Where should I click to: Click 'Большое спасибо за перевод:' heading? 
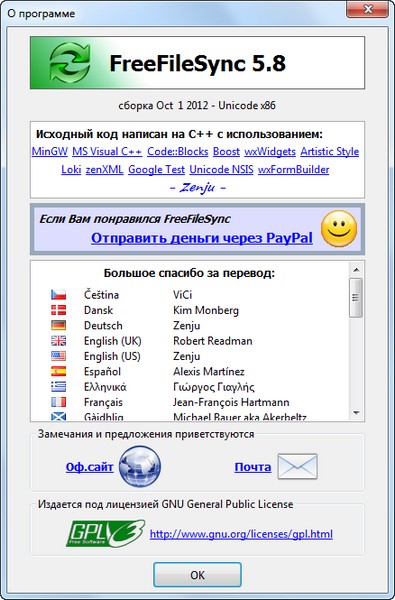tap(189, 274)
